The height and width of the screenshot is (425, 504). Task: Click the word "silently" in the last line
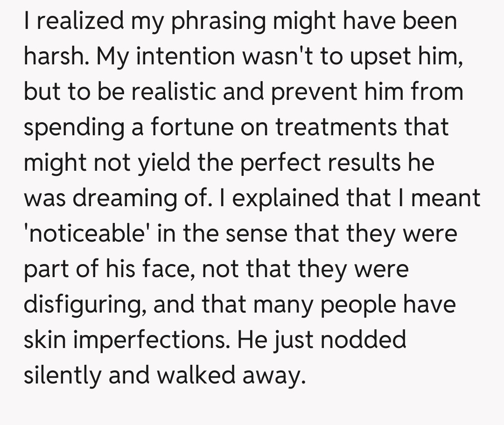click(x=62, y=375)
